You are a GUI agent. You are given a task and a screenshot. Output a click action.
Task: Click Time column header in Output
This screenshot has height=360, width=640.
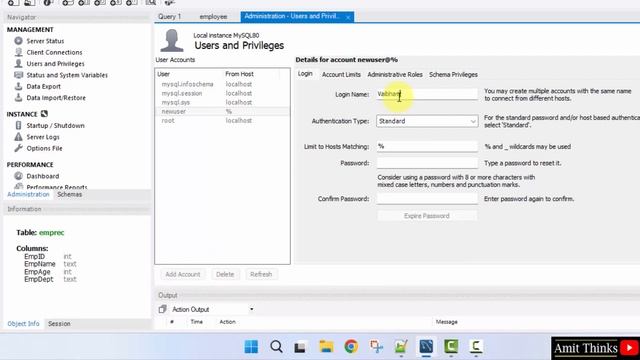(196, 322)
